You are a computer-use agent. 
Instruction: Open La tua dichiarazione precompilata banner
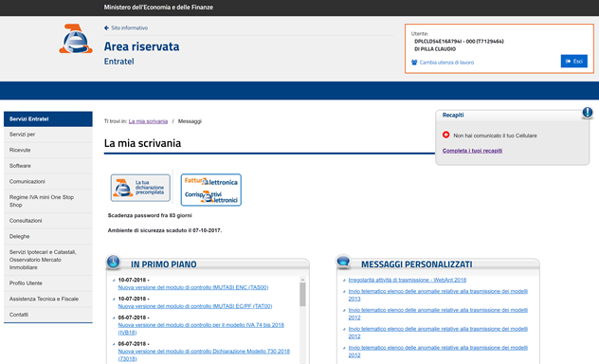pyautogui.click(x=140, y=188)
